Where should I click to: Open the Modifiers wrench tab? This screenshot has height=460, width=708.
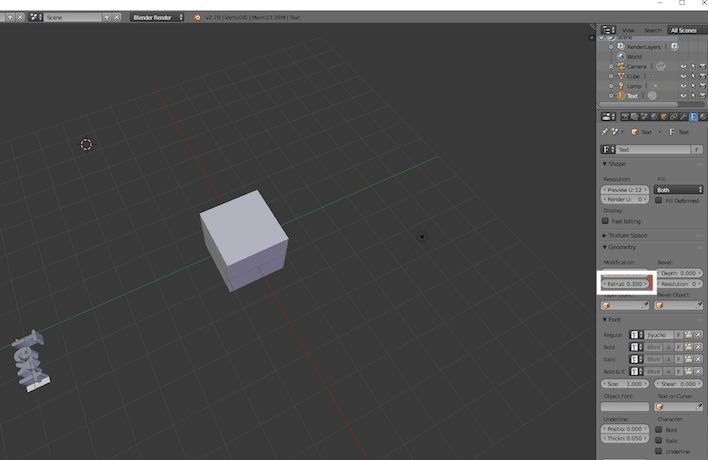click(684, 116)
